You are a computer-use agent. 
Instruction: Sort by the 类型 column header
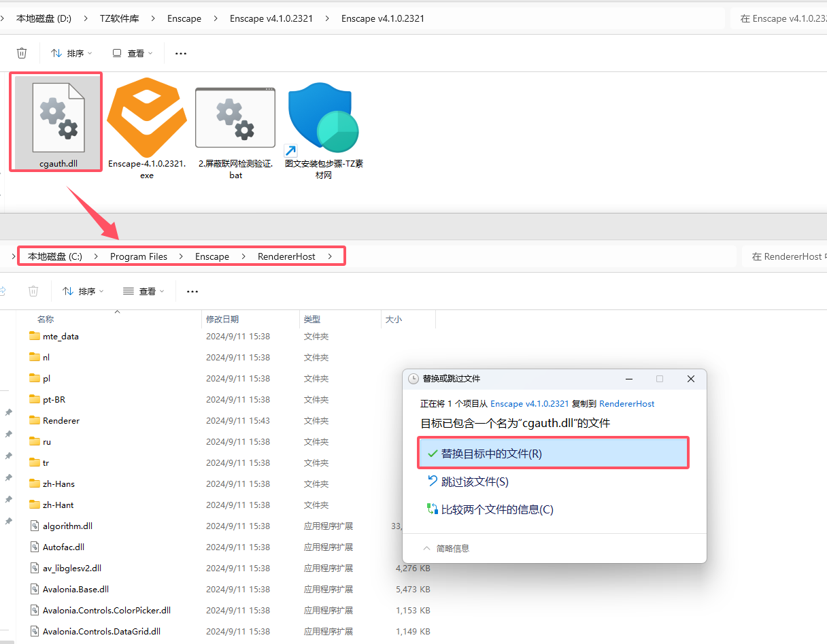click(311, 319)
